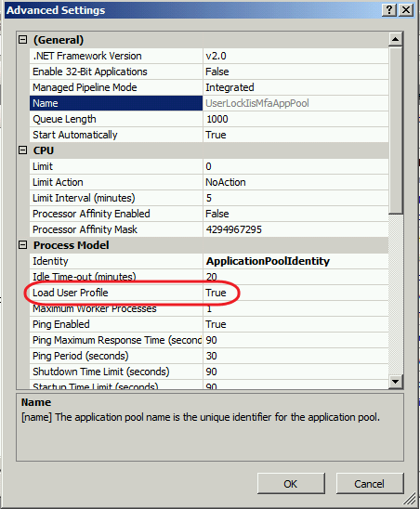The image size is (420, 509).
Task: Collapse the CPU section
Action: point(22,150)
